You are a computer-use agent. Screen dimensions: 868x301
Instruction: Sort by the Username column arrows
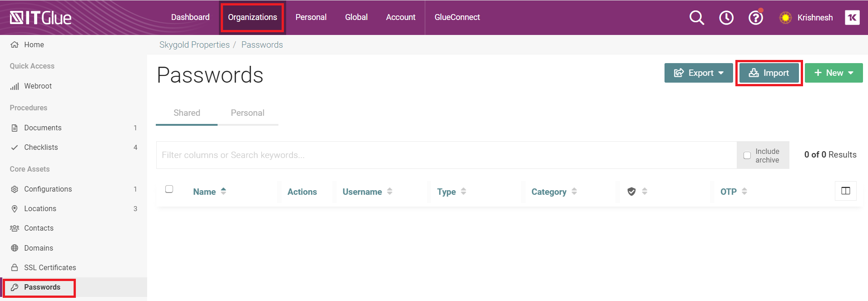[x=390, y=191]
